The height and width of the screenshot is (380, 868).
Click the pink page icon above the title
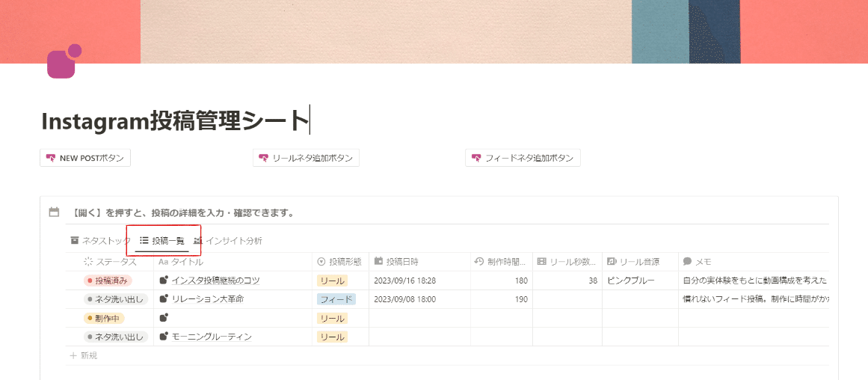[x=64, y=61]
